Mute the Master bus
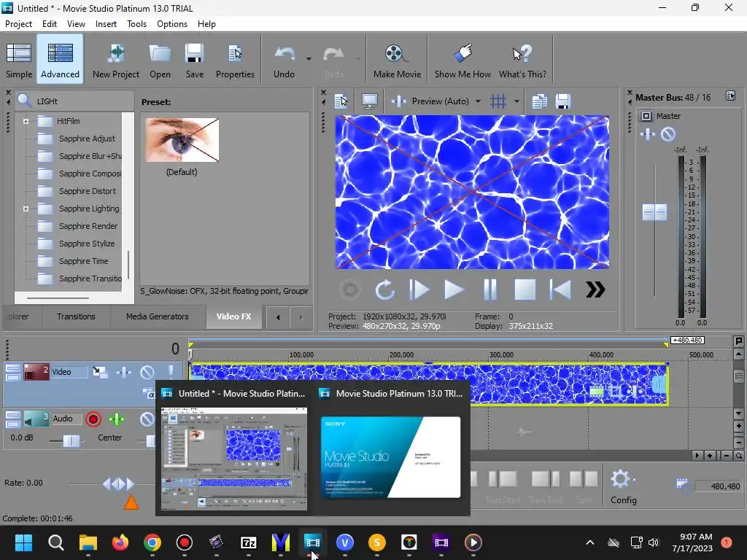Image resolution: width=747 pixels, height=560 pixels. 668,134
